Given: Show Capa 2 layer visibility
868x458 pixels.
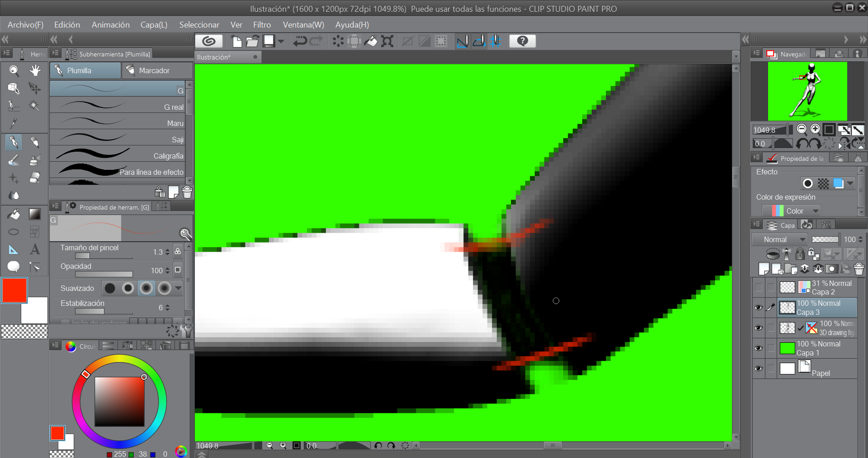Looking at the screenshot, I should [x=759, y=287].
